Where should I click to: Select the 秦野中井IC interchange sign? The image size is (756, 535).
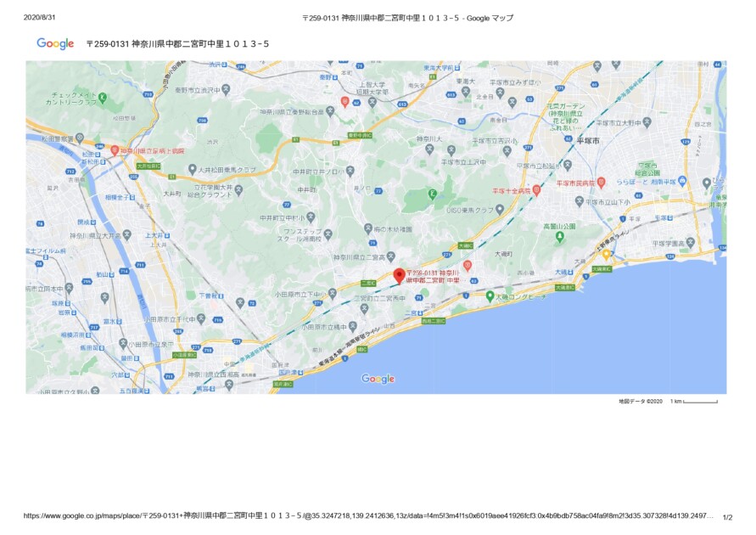pos(360,136)
